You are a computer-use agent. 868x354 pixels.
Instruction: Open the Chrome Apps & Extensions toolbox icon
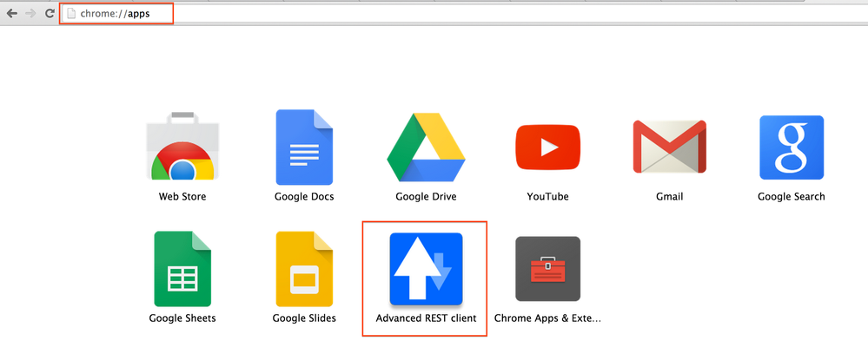point(547,268)
